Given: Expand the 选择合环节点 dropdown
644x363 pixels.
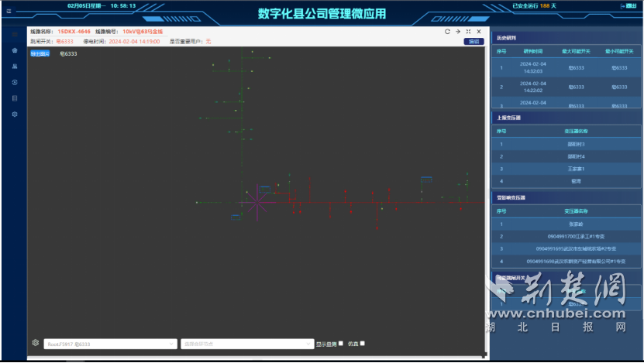Looking at the screenshot, I should tap(246, 344).
